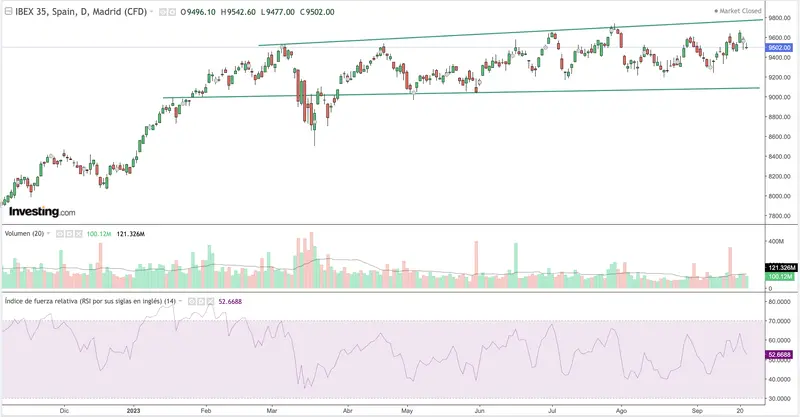Click the Investing.com logo
Viewport: 800px width, 417px height.
pos(41,212)
